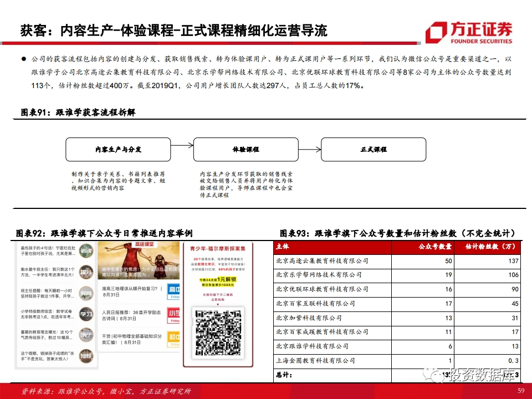Click the caption 图表93 公众号数量和估计粉丝数

click(x=398, y=233)
